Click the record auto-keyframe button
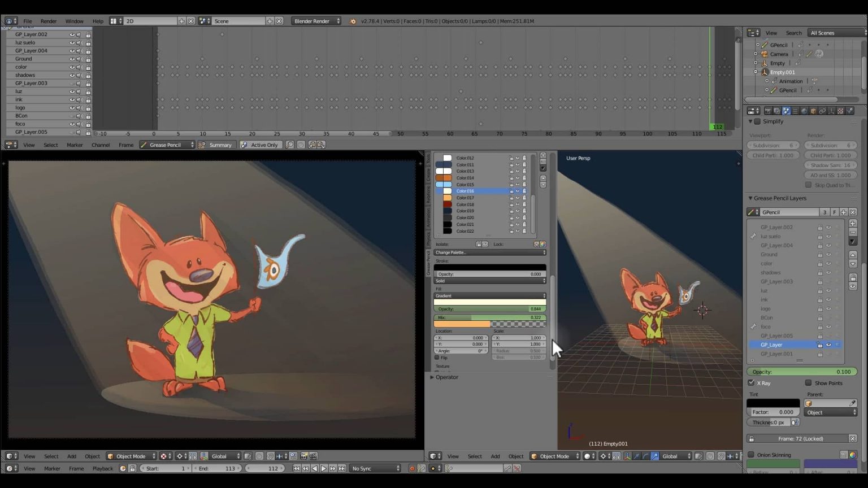Image resolution: width=868 pixels, height=488 pixels. pyautogui.click(x=412, y=468)
